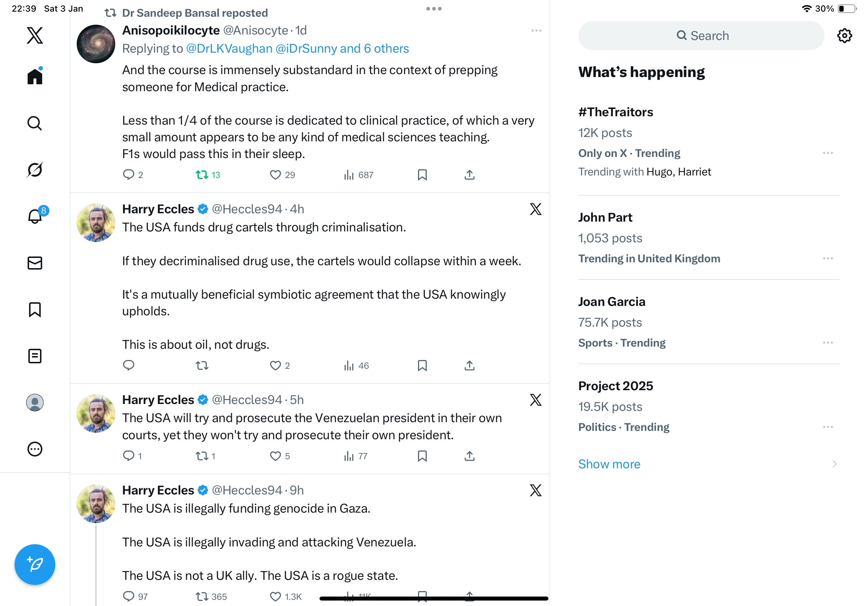
Task: Open Messages envelope in sidebar
Action: tap(35, 263)
